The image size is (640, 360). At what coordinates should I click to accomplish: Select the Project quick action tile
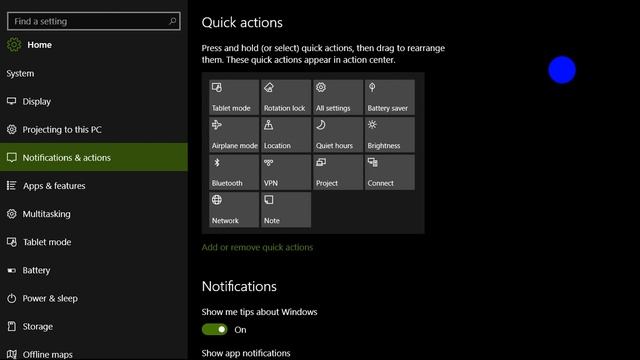click(x=338, y=172)
